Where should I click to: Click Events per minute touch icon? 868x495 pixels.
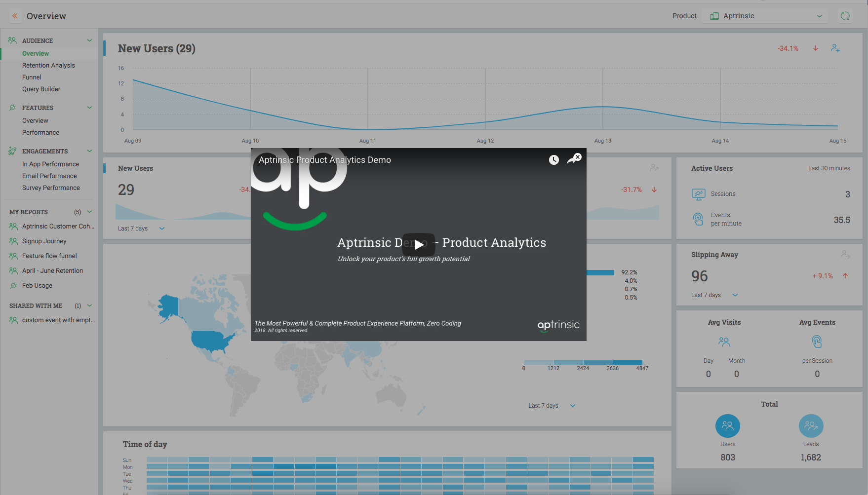[698, 219]
